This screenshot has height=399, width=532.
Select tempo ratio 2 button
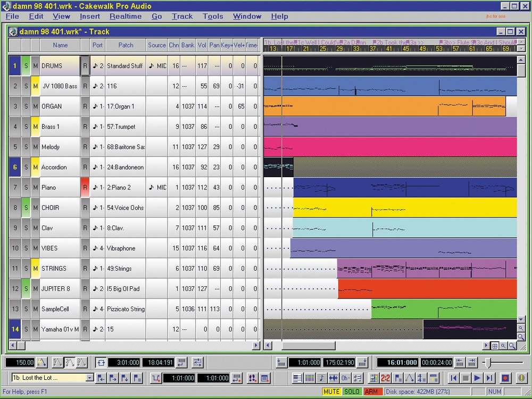coord(70,362)
